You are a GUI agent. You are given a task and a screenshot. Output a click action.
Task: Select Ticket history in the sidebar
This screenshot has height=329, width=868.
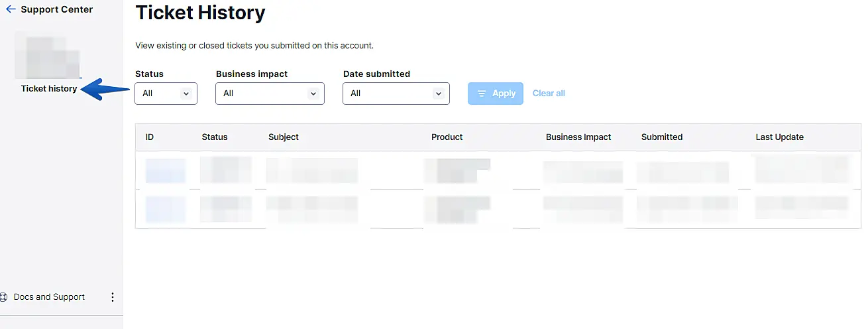[49, 88]
